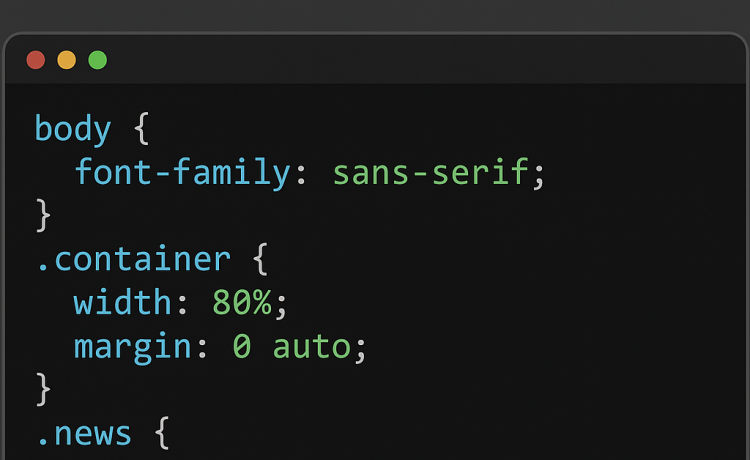Click the 0 in margin value
The image size is (750, 460).
(242, 346)
